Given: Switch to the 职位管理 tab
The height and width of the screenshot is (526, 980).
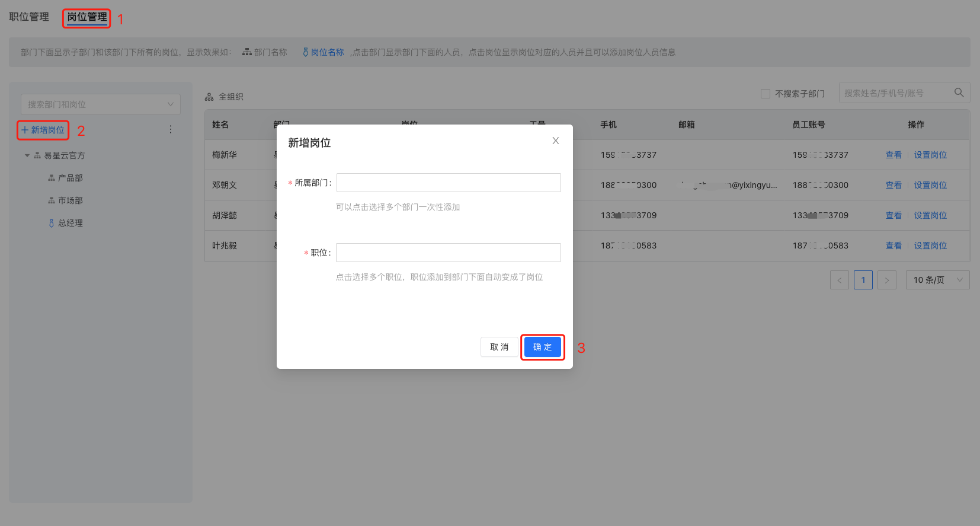Looking at the screenshot, I should [29, 17].
